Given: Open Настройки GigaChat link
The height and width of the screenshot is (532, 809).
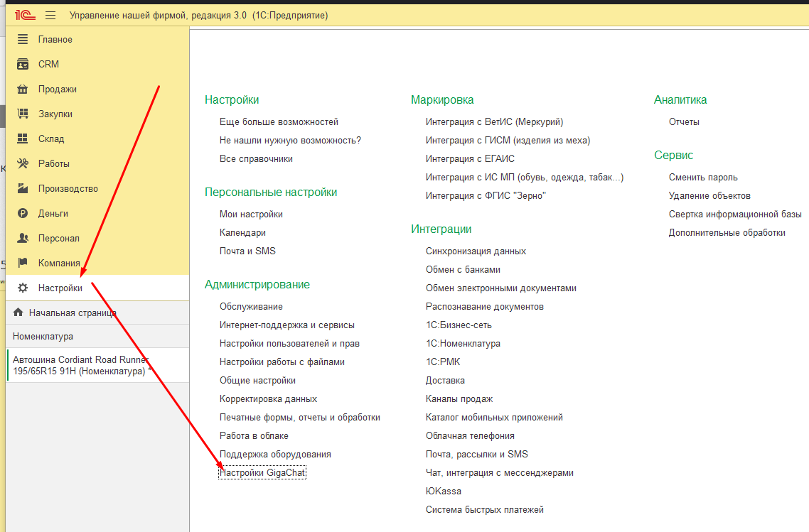Looking at the screenshot, I should [262, 472].
